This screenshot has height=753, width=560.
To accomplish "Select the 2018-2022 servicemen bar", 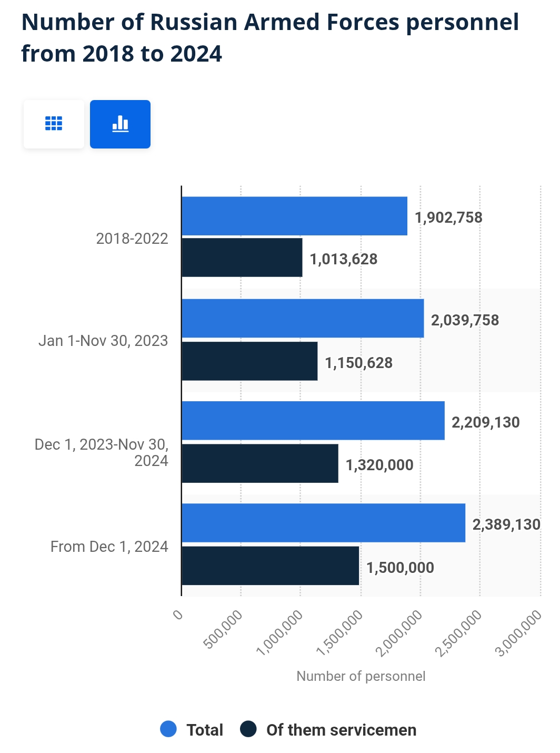I will click(242, 257).
